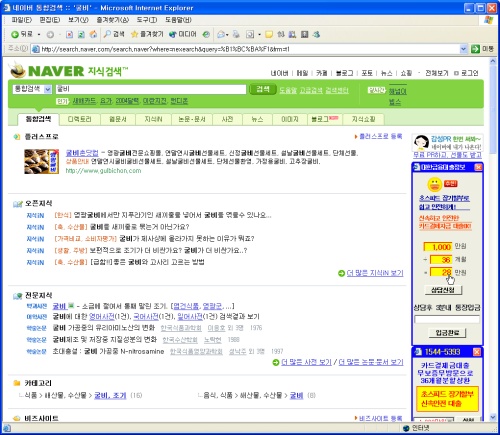Click the green arrow beside 더 많은 사전 보기
Image resolution: width=500 pixels, height=435 pixels.
coord(276,362)
